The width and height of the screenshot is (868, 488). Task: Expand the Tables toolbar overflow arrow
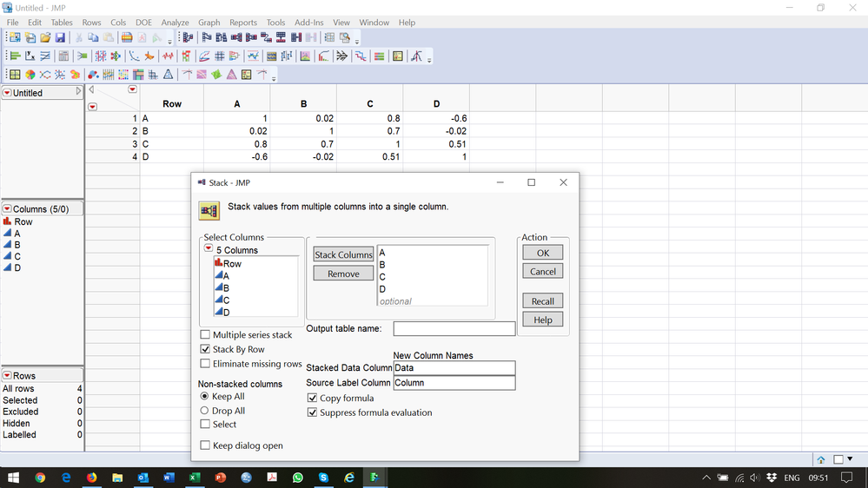point(357,41)
